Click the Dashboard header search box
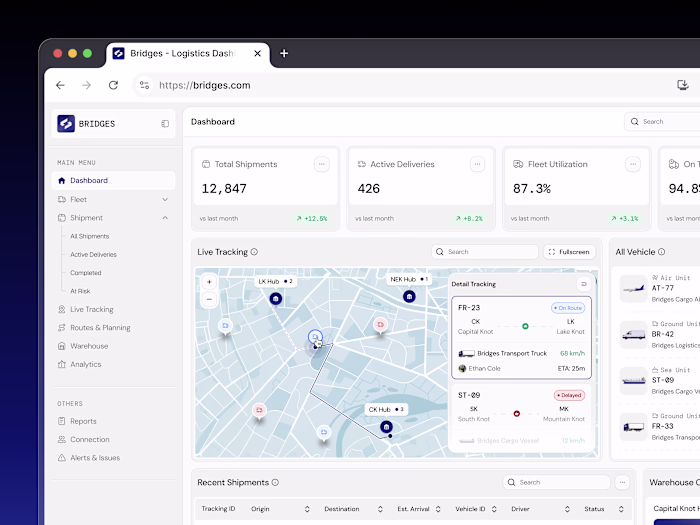This screenshot has width=700, height=525. [x=662, y=121]
